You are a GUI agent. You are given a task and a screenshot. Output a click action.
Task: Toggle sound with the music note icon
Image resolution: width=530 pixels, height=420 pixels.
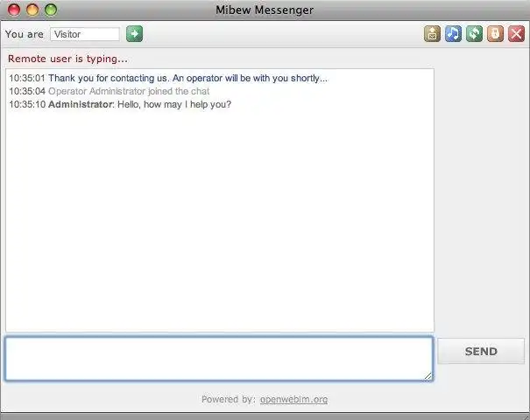[x=453, y=34]
